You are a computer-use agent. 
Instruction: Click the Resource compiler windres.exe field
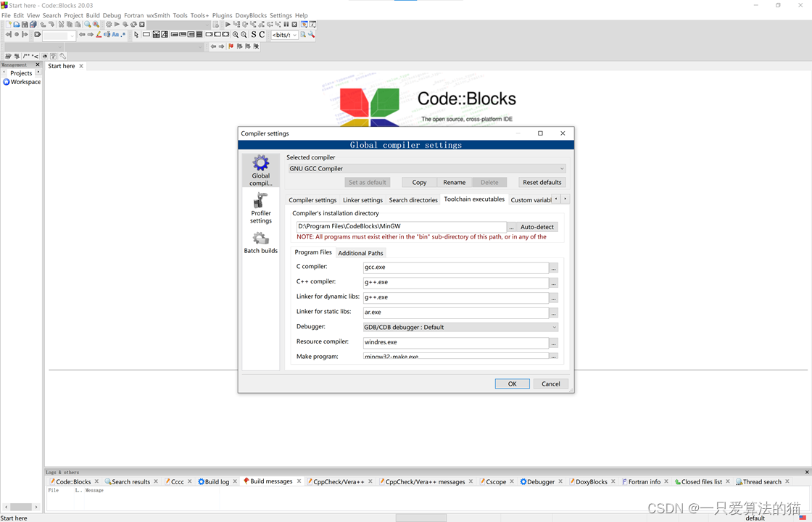456,342
